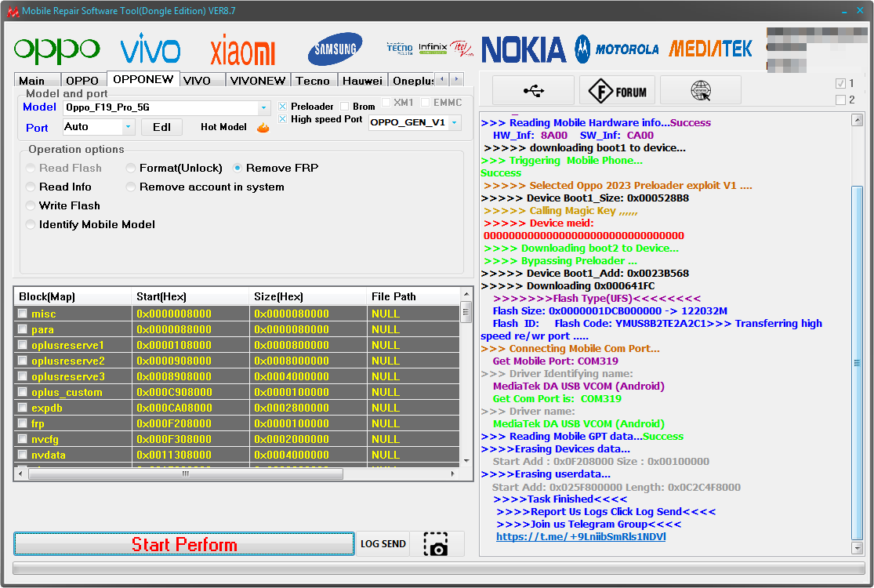The image size is (874, 588).
Task: Click the Start(Hex) column header
Action: [190, 296]
